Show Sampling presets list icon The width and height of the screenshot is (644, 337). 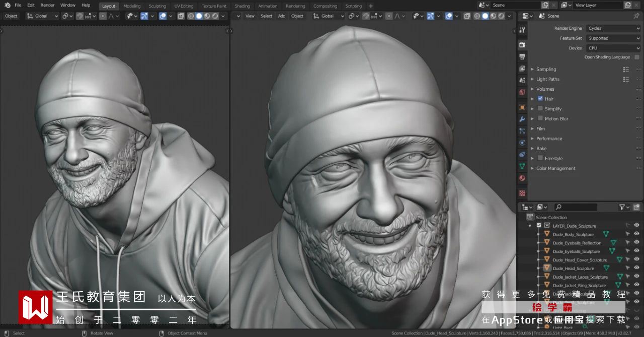pyautogui.click(x=626, y=70)
